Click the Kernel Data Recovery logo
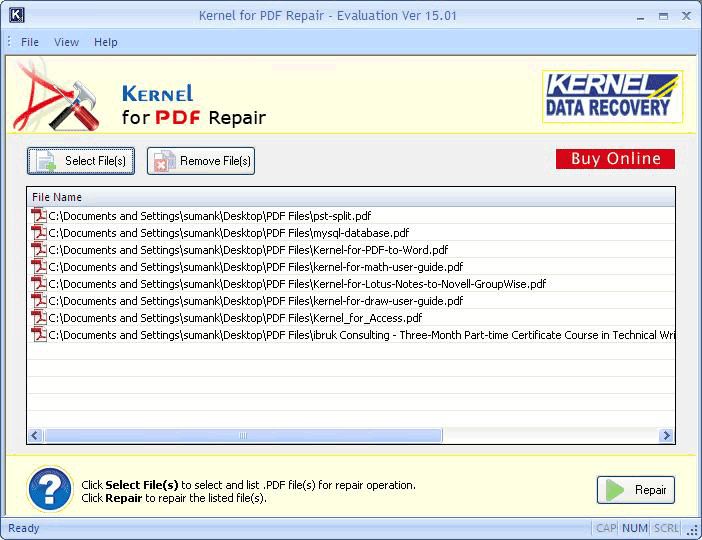 612,96
